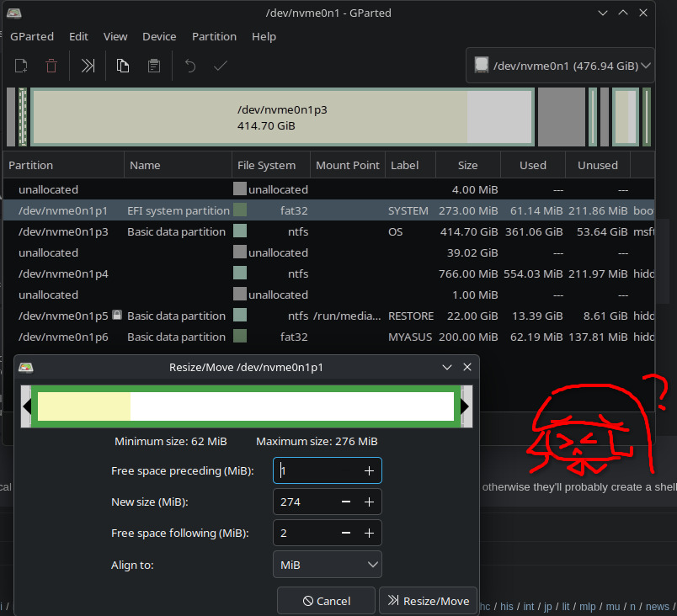
Task: Click the GParted icon in Resize/Move dialog title
Action: [26, 368]
